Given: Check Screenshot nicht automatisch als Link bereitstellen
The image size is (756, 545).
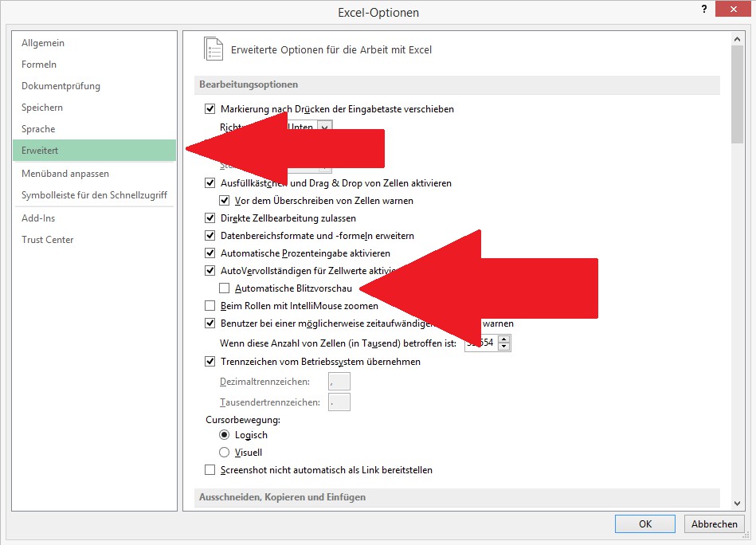Looking at the screenshot, I should [210, 470].
